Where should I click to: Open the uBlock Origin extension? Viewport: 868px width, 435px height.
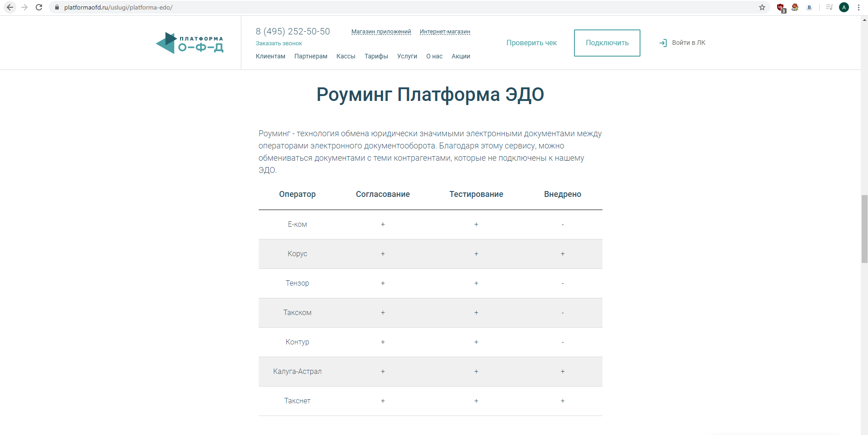click(781, 8)
